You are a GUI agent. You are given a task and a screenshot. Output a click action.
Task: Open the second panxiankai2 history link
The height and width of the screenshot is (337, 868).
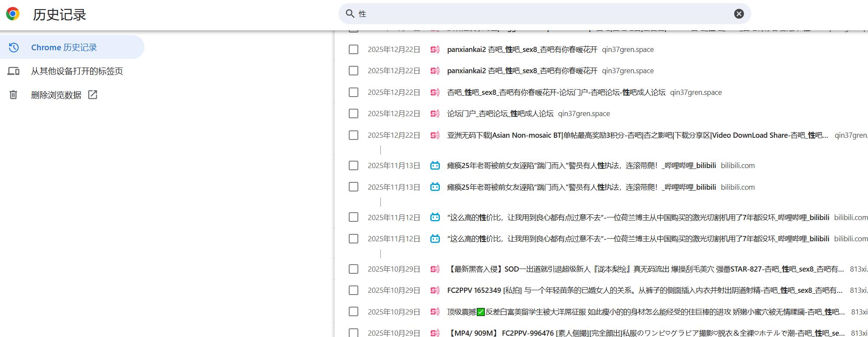point(522,71)
